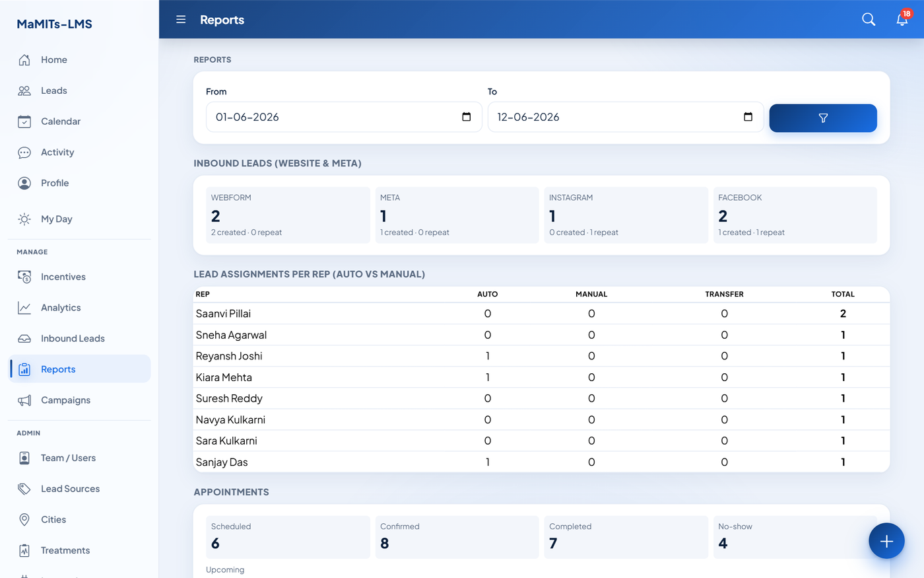Click Saanvi Pillai's total value 2

[x=843, y=314]
